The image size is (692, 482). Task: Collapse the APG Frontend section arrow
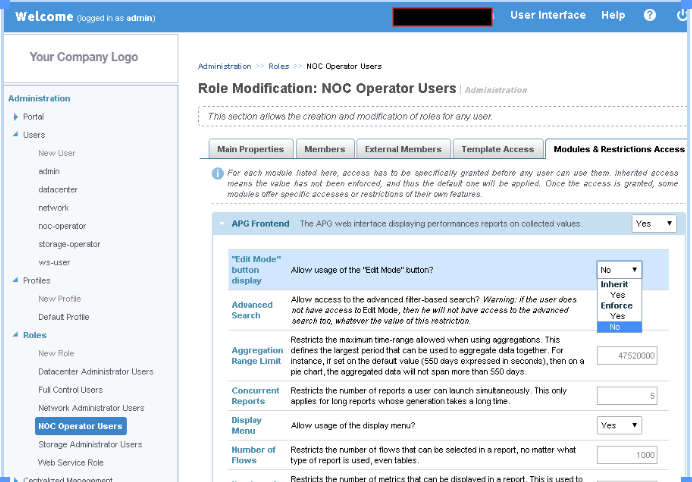tap(221, 224)
